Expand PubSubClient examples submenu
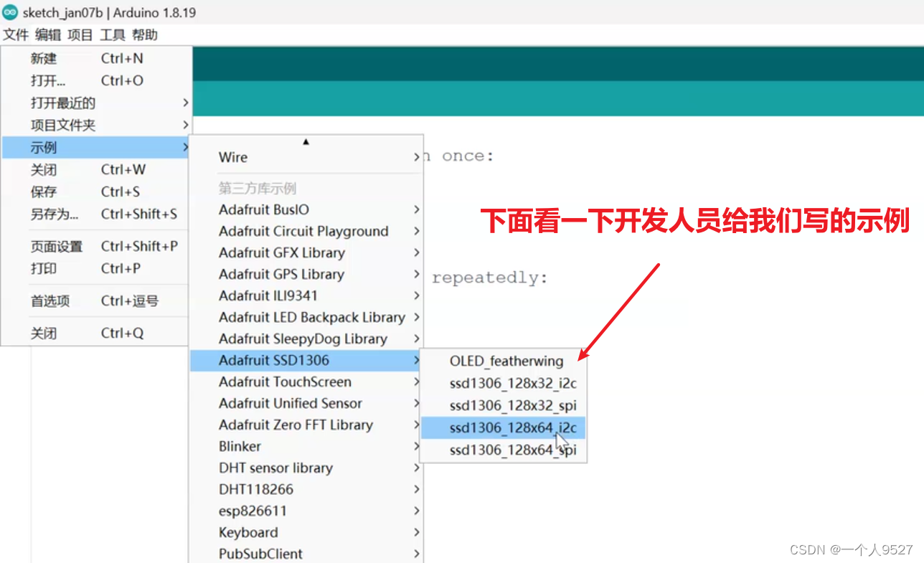The width and height of the screenshot is (924, 563). tap(306, 553)
